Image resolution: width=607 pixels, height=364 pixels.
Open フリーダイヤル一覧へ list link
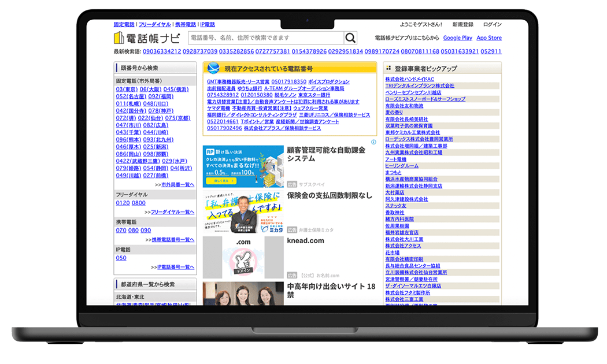click(173, 213)
